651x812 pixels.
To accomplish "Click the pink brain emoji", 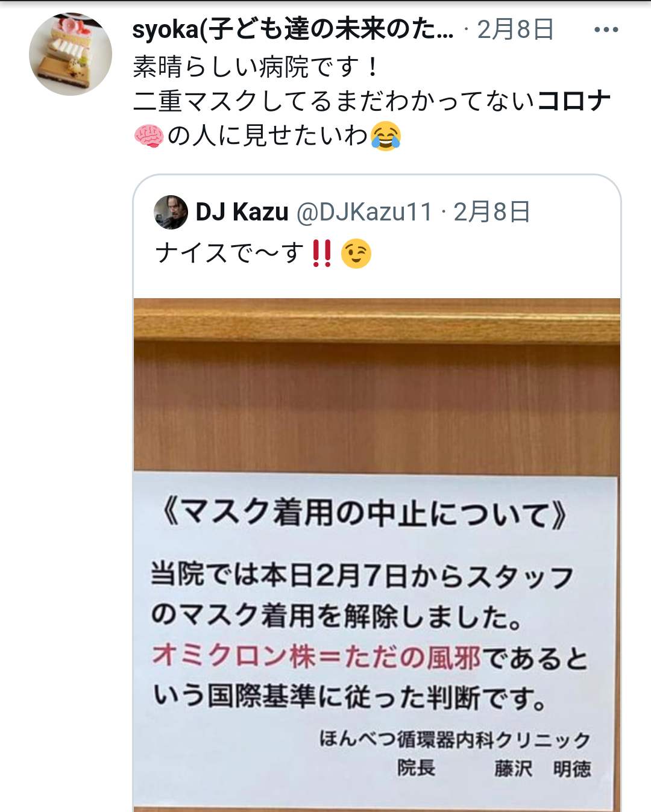I will point(148,136).
